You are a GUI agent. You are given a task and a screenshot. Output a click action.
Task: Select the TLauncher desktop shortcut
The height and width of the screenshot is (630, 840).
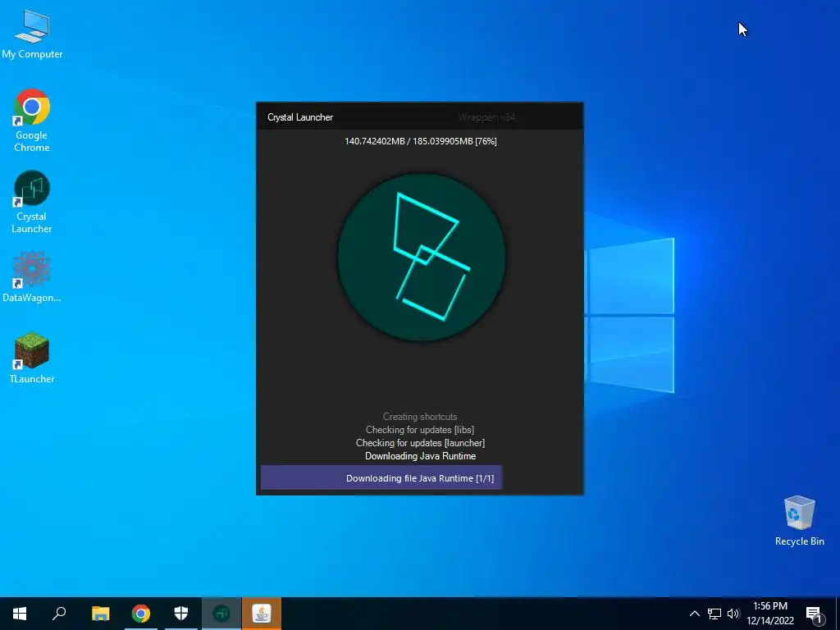(32, 358)
